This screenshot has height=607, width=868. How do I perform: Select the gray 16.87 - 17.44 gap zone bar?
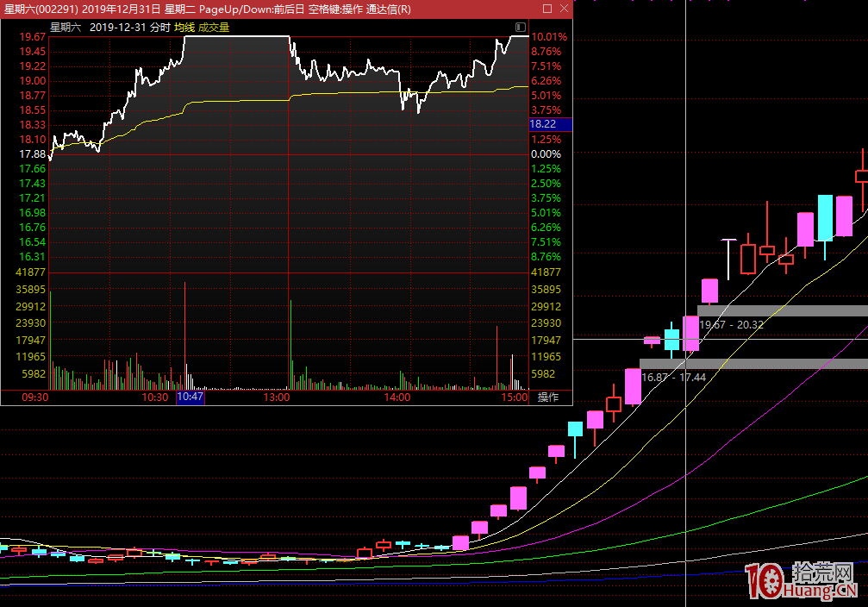coord(753,364)
